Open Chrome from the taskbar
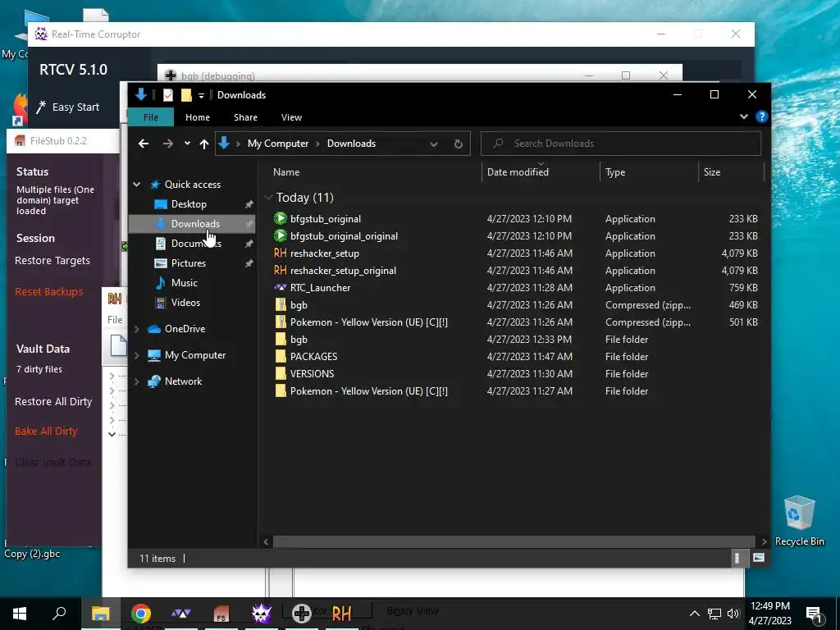The width and height of the screenshot is (840, 630). 141,614
